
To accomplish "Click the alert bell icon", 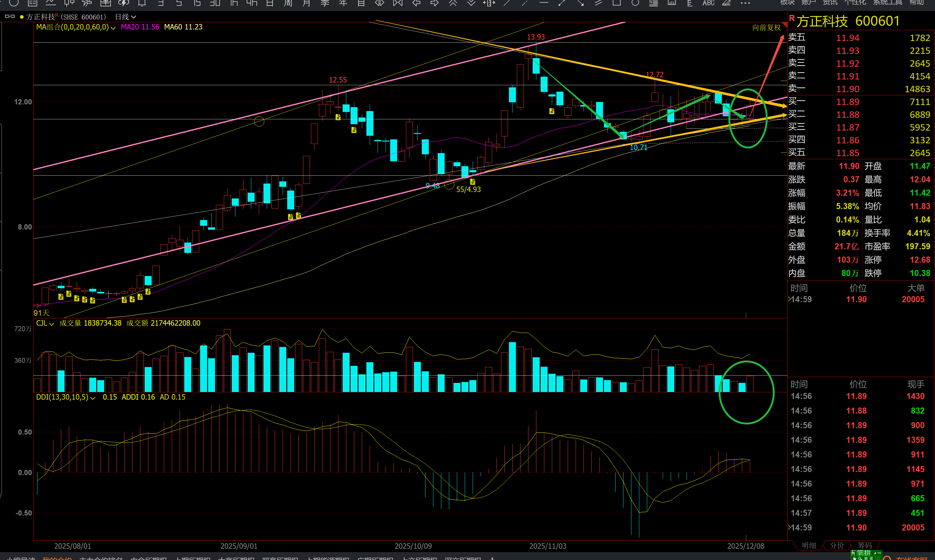I will click(142, 3).
